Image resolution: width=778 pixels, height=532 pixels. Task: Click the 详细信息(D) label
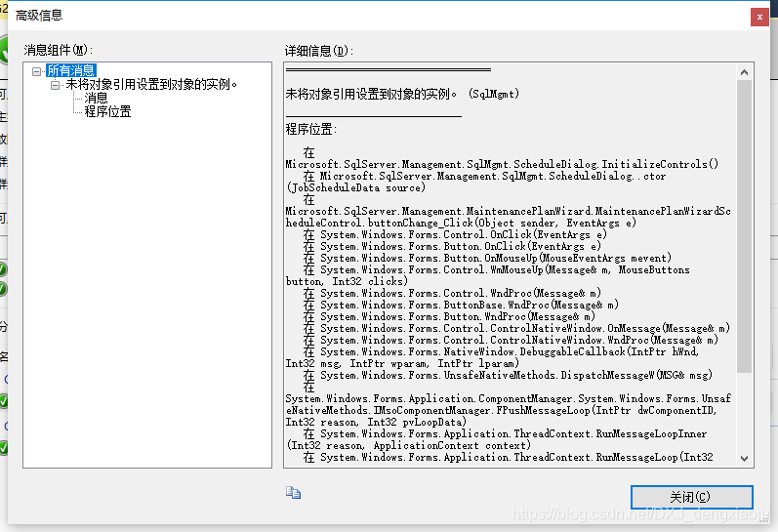tap(319, 51)
